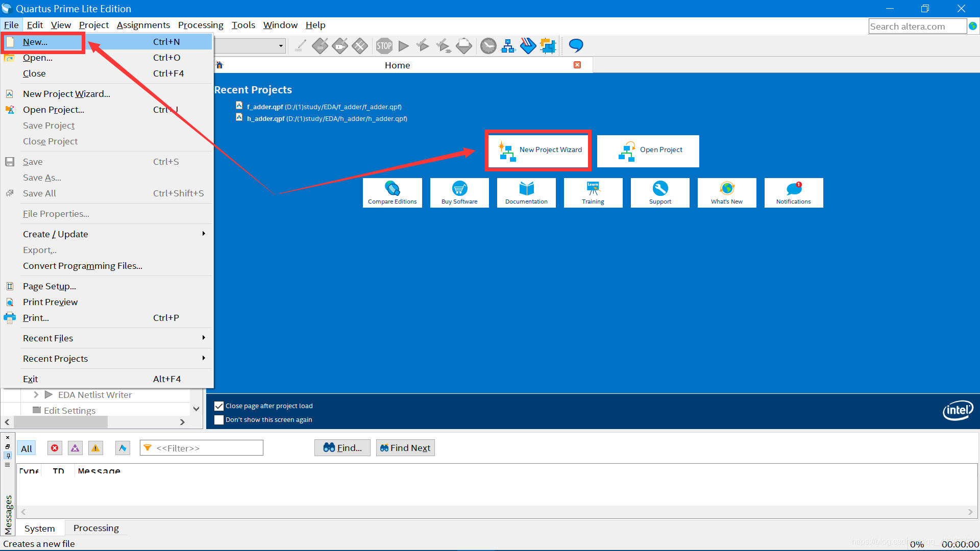Open the Compare Editions tile

pyautogui.click(x=392, y=193)
